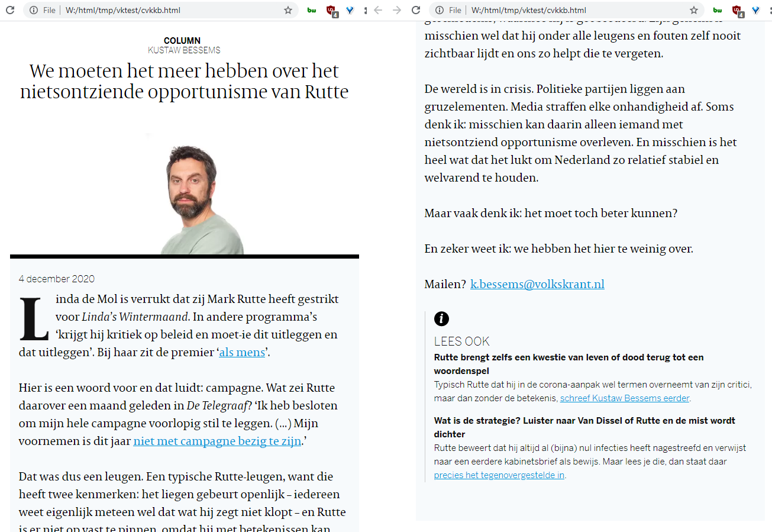Click the bold title 'Rutte brengt zelfs een kwestie'
Screen dimensions: 772x532
(568, 364)
